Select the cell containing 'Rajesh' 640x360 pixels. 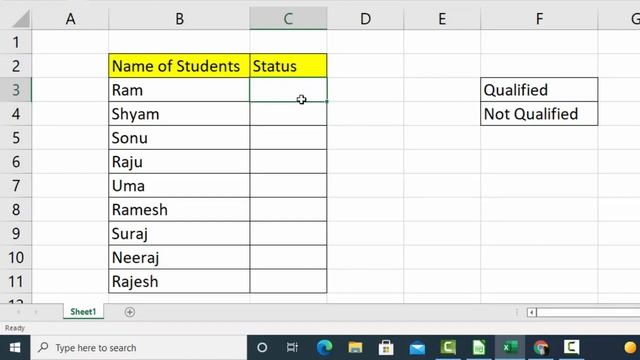pos(179,281)
